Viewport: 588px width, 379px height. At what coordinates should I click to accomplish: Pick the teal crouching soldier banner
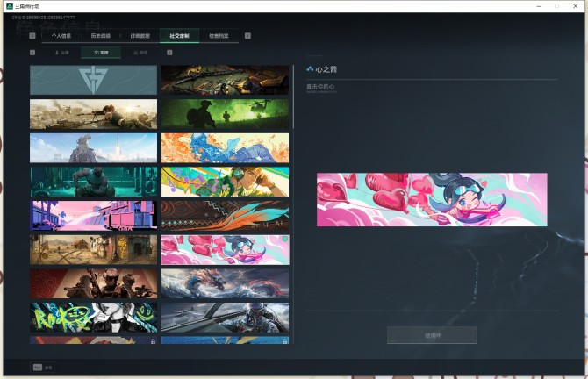[x=93, y=182]
